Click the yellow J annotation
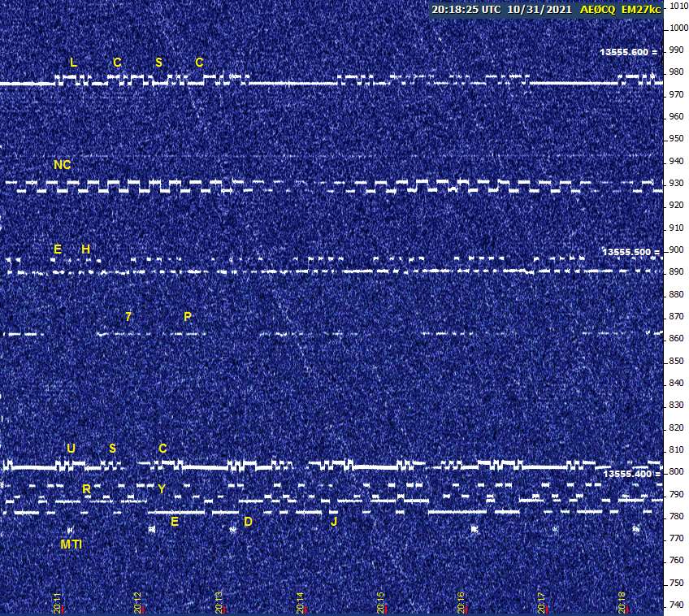Screen dimensions: 689x616 (334, 522)
